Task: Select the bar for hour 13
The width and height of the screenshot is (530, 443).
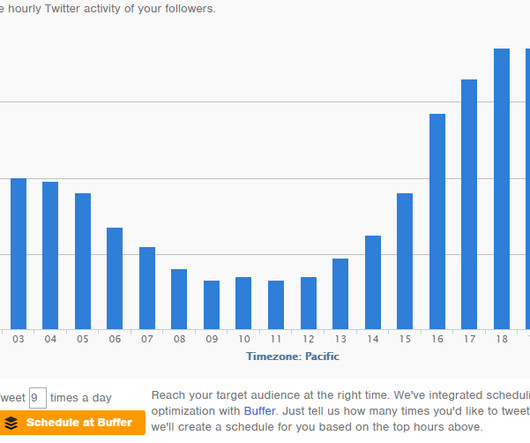Action: [340, 294]
